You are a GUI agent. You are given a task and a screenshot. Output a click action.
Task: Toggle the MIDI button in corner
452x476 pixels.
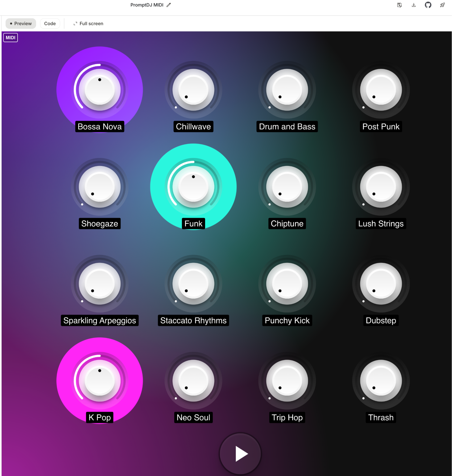coord(10,38)
